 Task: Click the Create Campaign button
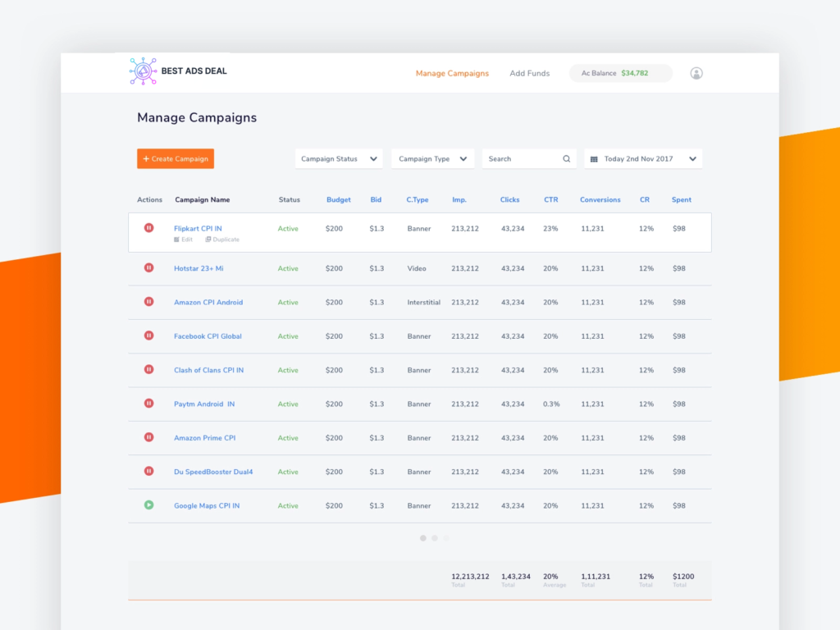(176, 159)
